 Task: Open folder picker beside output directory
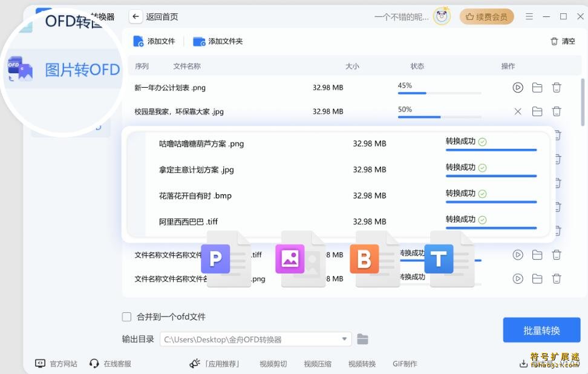362,339
